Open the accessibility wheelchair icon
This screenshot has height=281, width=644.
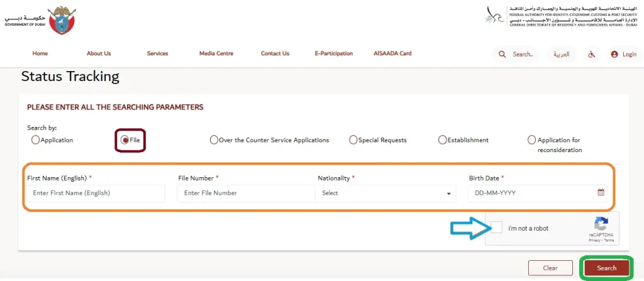tap(591, 54)
